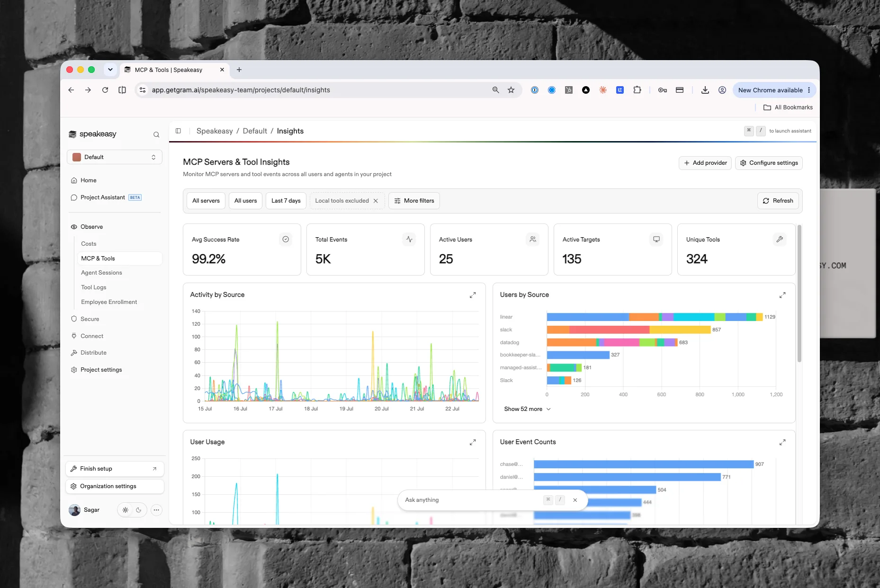Open the Chrome downloads icon

[x=705, y=90]
